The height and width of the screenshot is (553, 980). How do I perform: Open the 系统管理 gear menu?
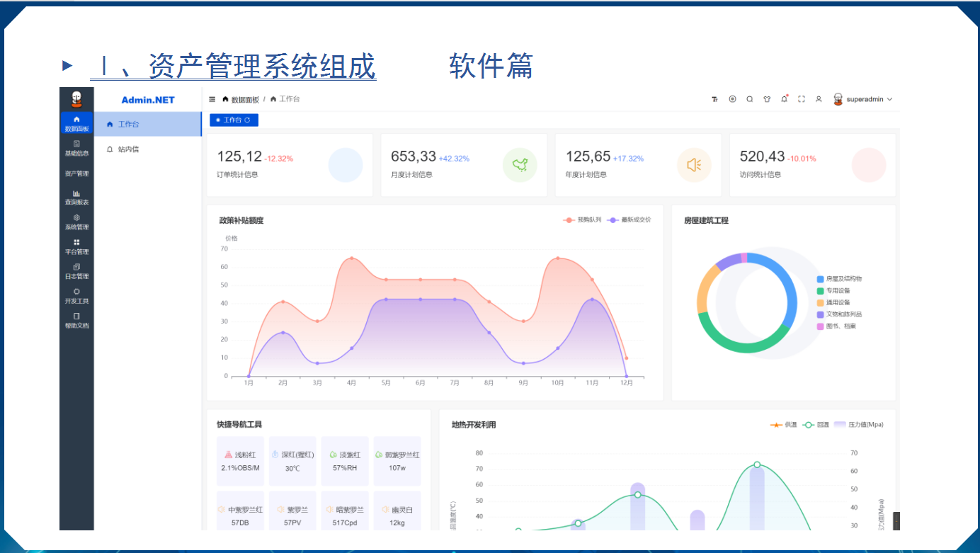76,223
